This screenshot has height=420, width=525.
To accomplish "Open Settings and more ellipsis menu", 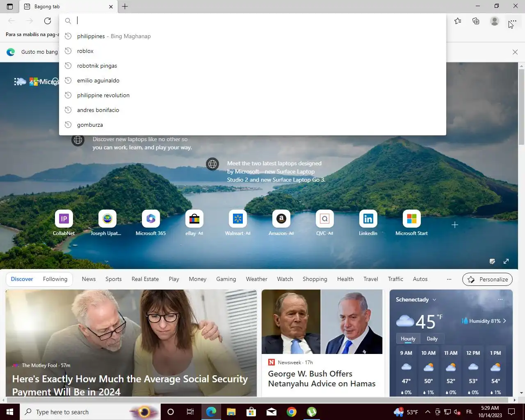I will 513,21.
